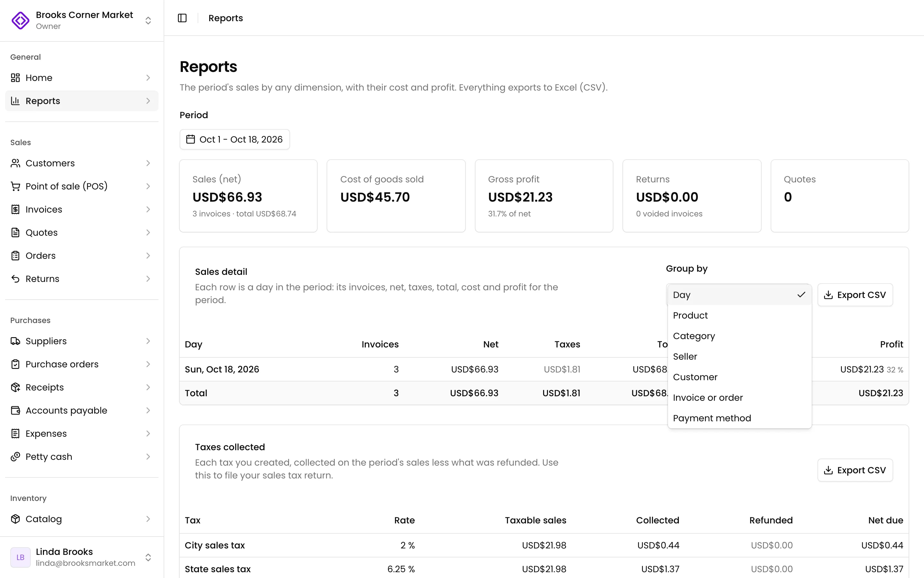Click the 'Reports' breadcrumb in the top bar

226,18
